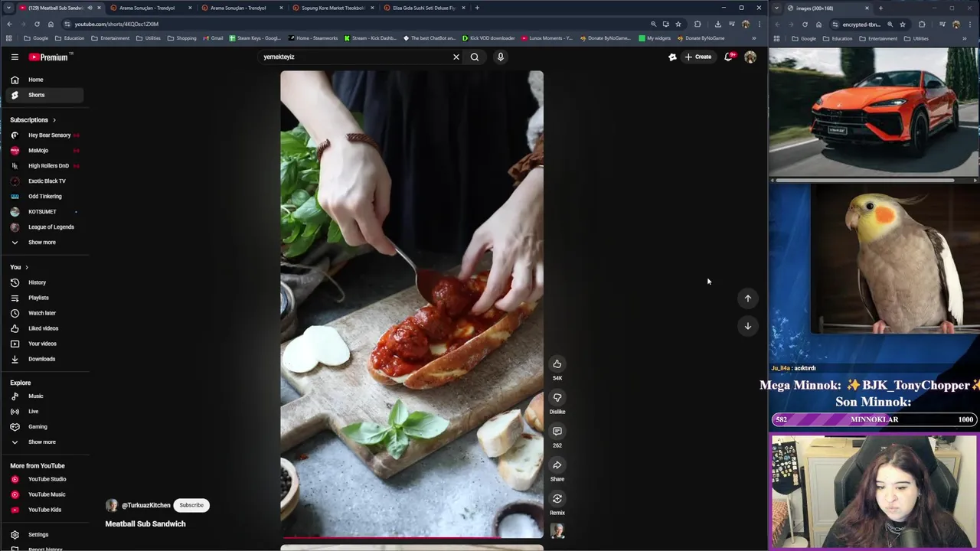Share the current short
The image size is (980, 551).
click(557, 465)
